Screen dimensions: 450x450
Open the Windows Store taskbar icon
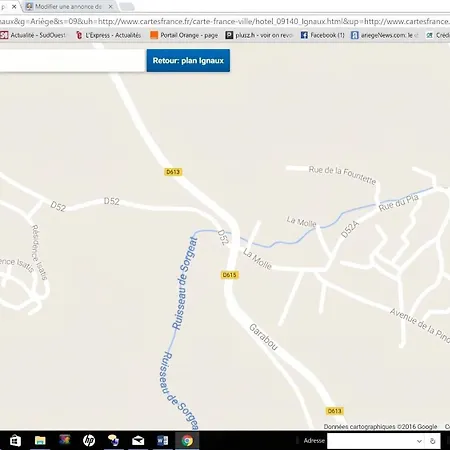point(15,441)
